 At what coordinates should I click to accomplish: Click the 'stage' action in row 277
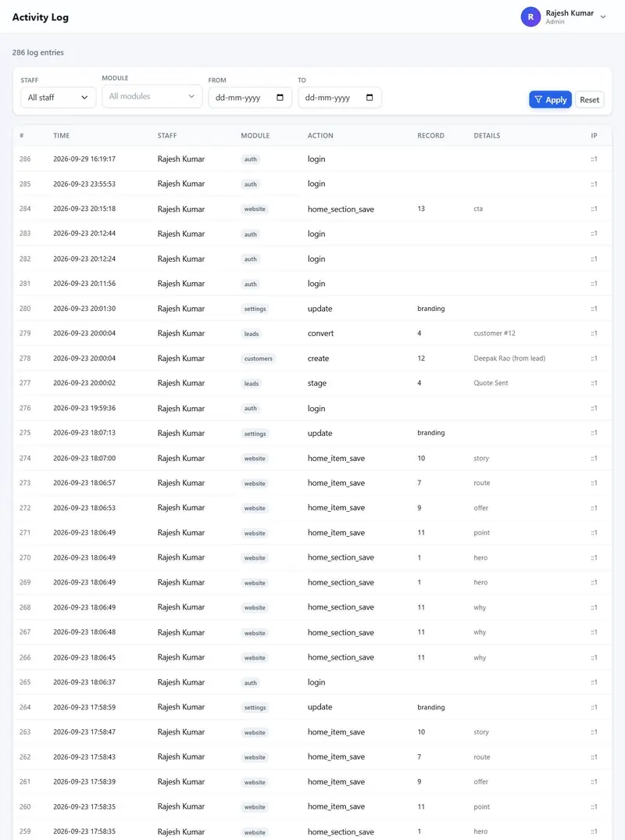click(316, 383)
